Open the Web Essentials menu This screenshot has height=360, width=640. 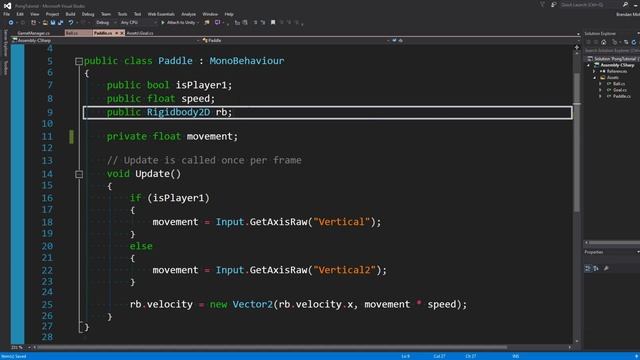(161, 14)
